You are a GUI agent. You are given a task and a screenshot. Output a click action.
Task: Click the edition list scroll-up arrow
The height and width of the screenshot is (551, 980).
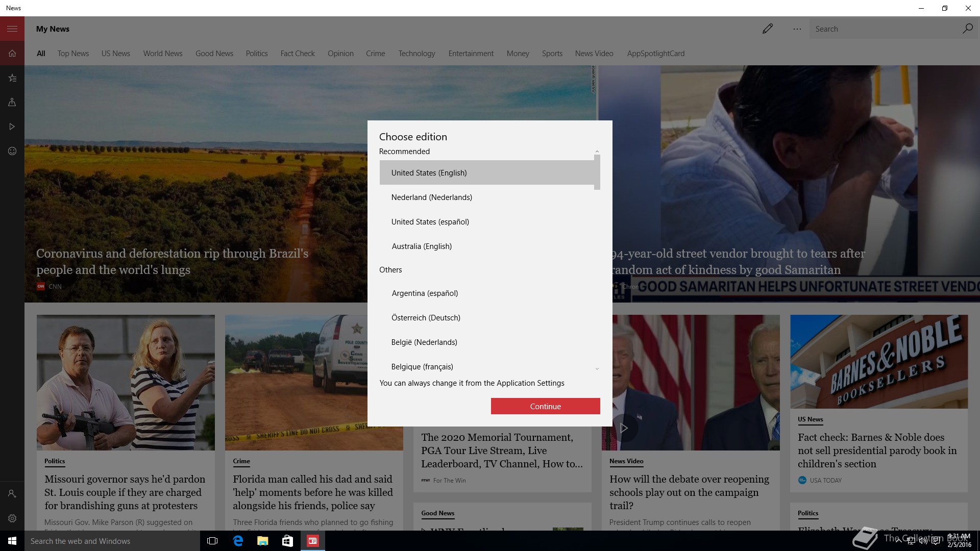597,152
